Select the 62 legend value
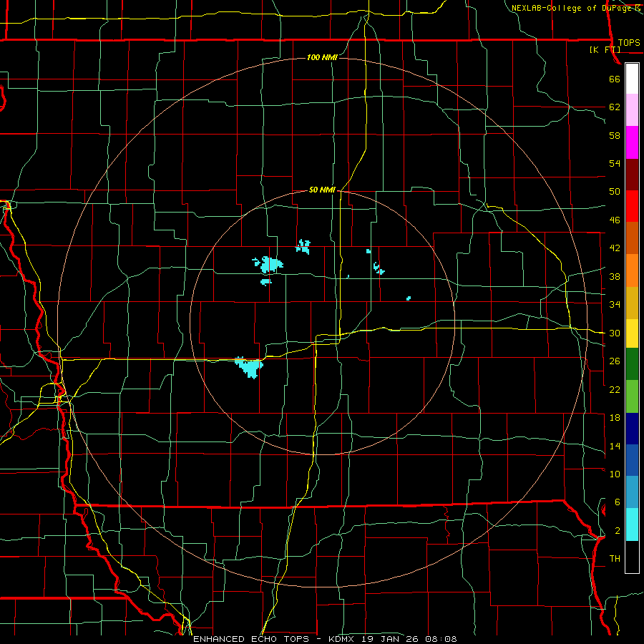The height and width of the screenshot is (644, 644). (x=615, y=107)
